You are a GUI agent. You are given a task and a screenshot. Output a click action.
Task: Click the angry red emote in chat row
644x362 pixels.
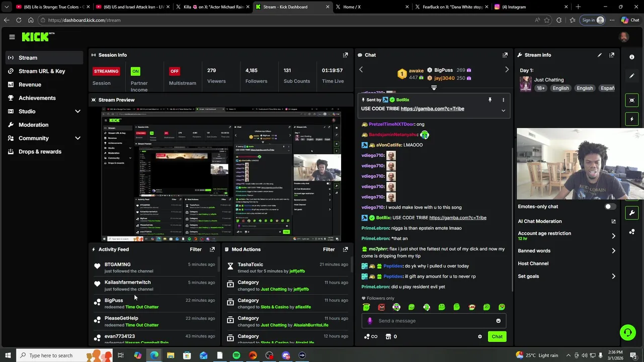(x=381, y=307)
